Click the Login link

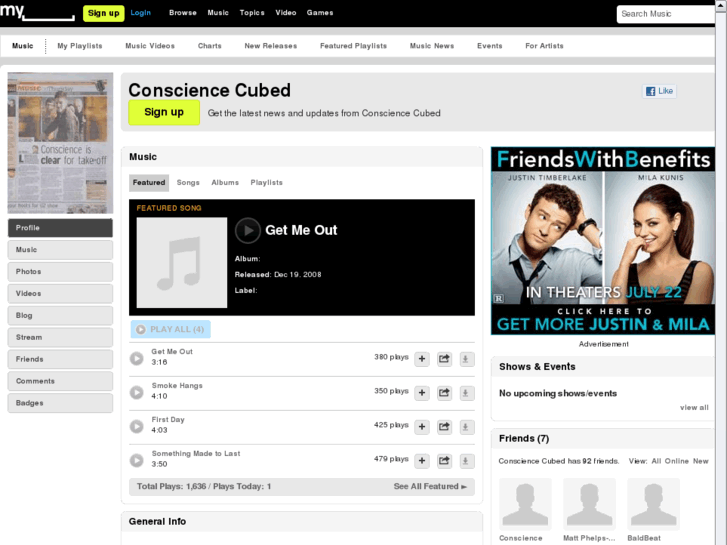(x=140, y=13)
